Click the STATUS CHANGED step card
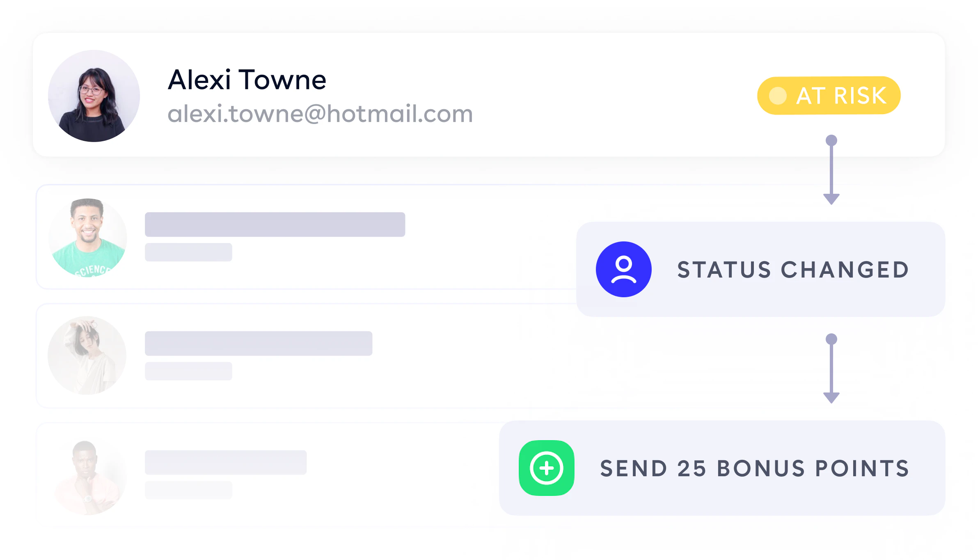980x560 pixels. 760,269
